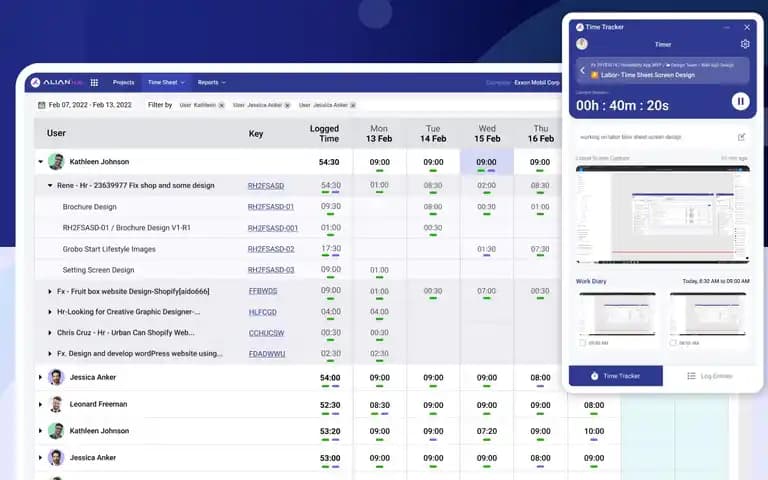This screenshot has height=480, width=768.
Task: Click the 07:20 cell in Kathleen Johnson's row
Action: coord(486,431)
